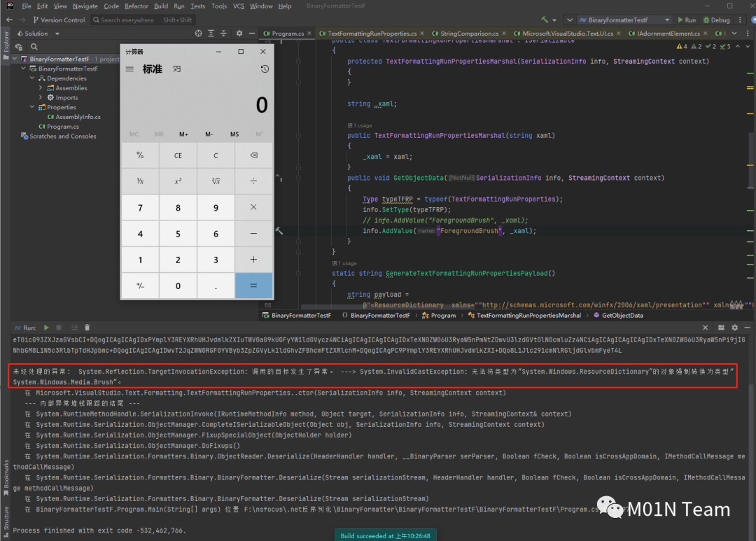
Task: Open the calculator navigation hamburger menu
Action: tap(129, 69)
